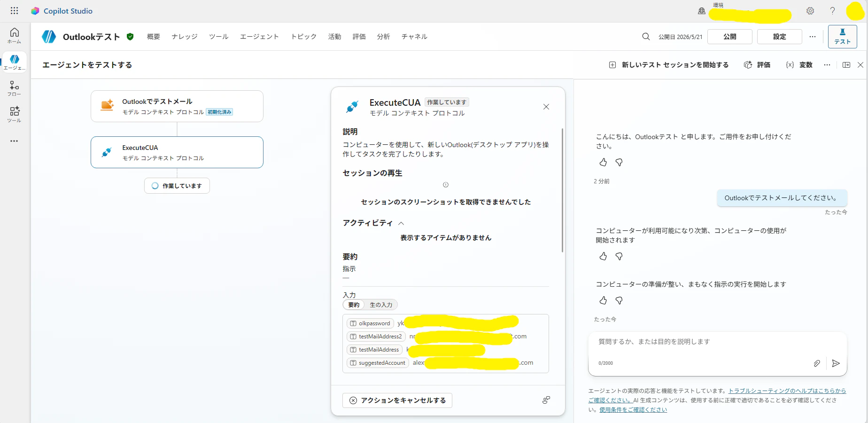Image resolution: width=868 pixels, height=423 pixels.
Task: Open settings gear in top bar
Action: point(810,11)
